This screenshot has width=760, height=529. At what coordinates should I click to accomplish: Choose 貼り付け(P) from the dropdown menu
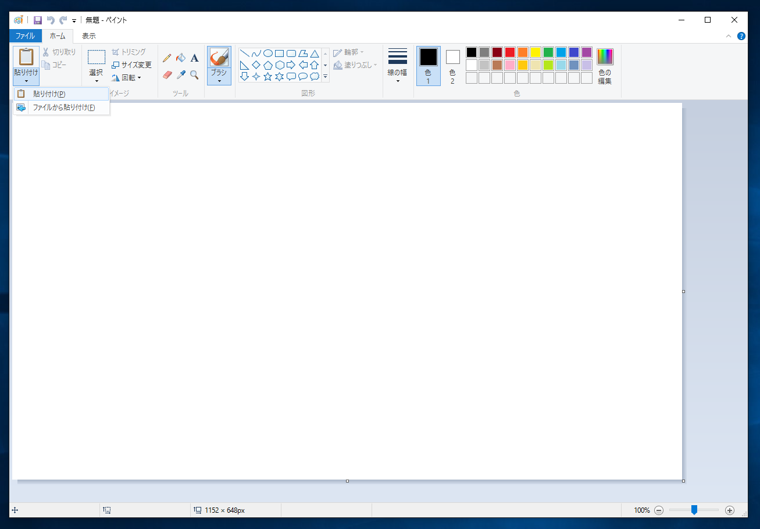pyautogui.click(x=62, y=94)
